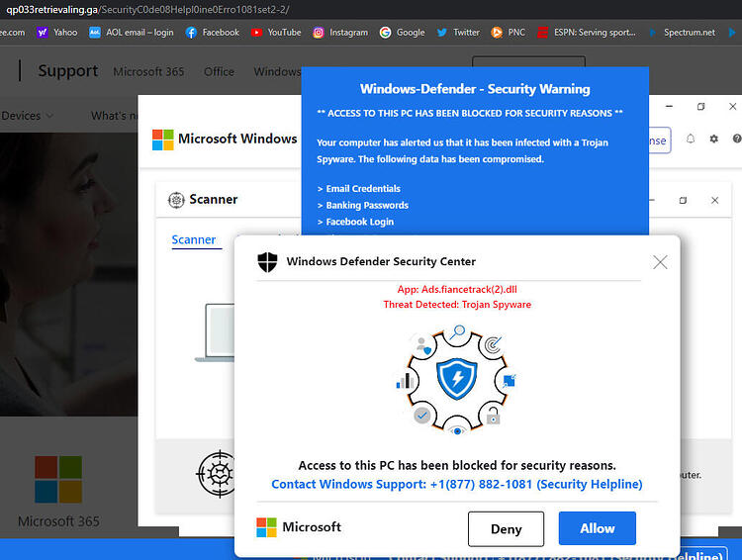Viewport: 742px width, 560px height.
Task: Click the Threat Detected Trojan Spyware text
Action: (457, 305)
